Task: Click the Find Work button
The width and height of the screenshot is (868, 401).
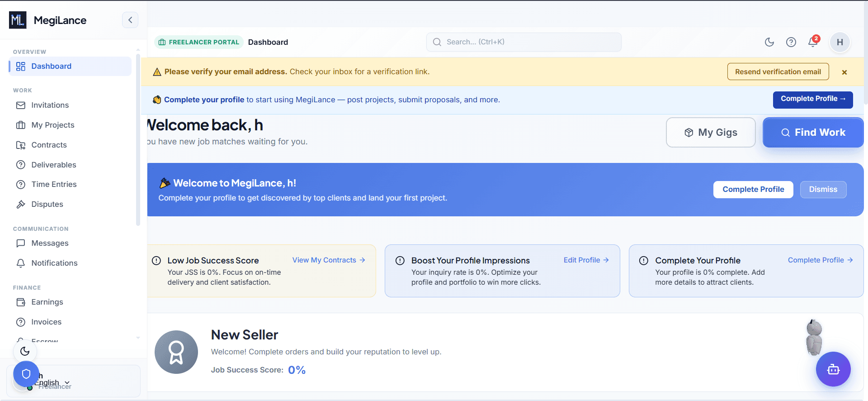Action: pyautogui.click(x=813, y=132)
